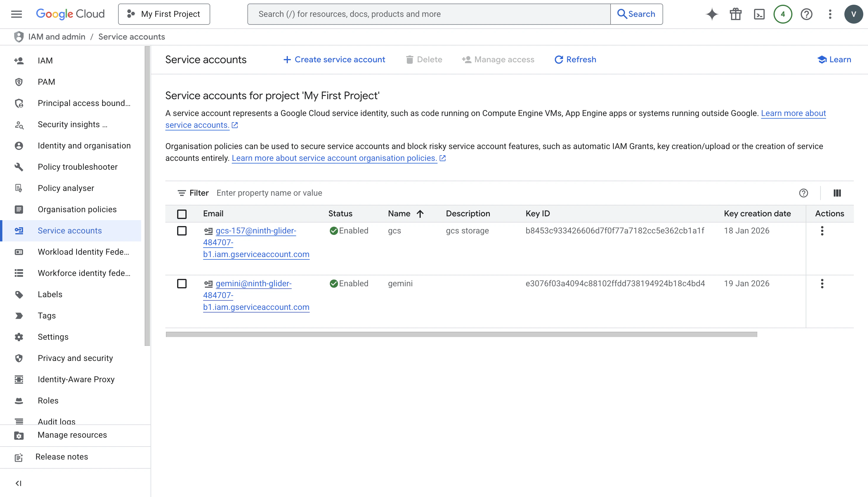Open Gemini AI assistant sparkle icon
The width and height of the screenshot is (868, 497).
coord(712,14)
